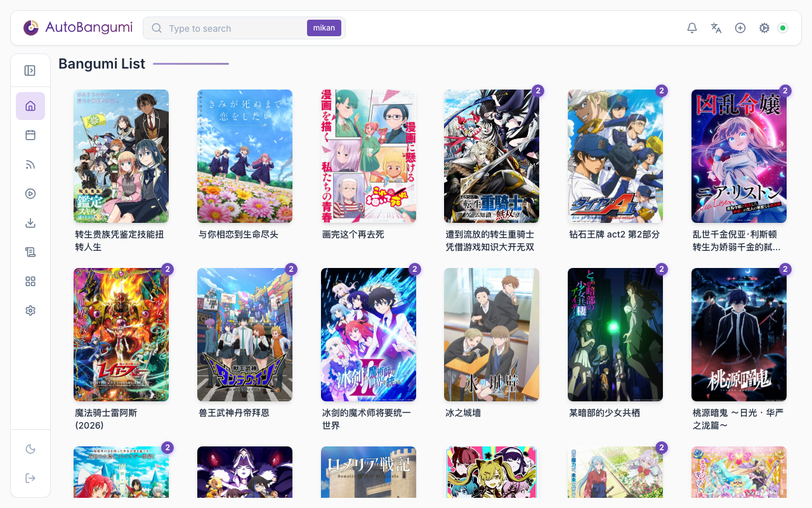Open the 乱世千金倪亚·利斯顿 poster
Screen dimensions: 812x508
click(x=739, y=156)
